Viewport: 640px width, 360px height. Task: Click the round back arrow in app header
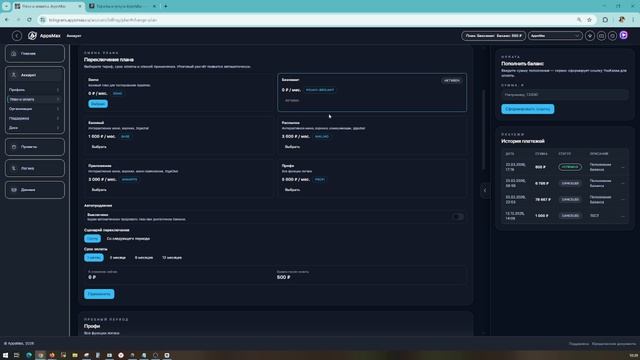[17, 36]
